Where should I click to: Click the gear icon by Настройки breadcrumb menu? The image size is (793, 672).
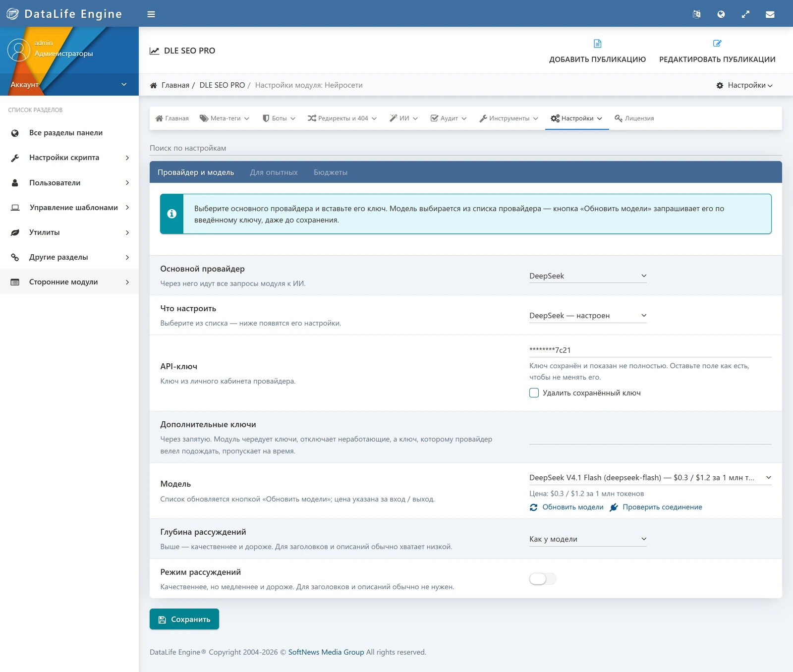720,86
